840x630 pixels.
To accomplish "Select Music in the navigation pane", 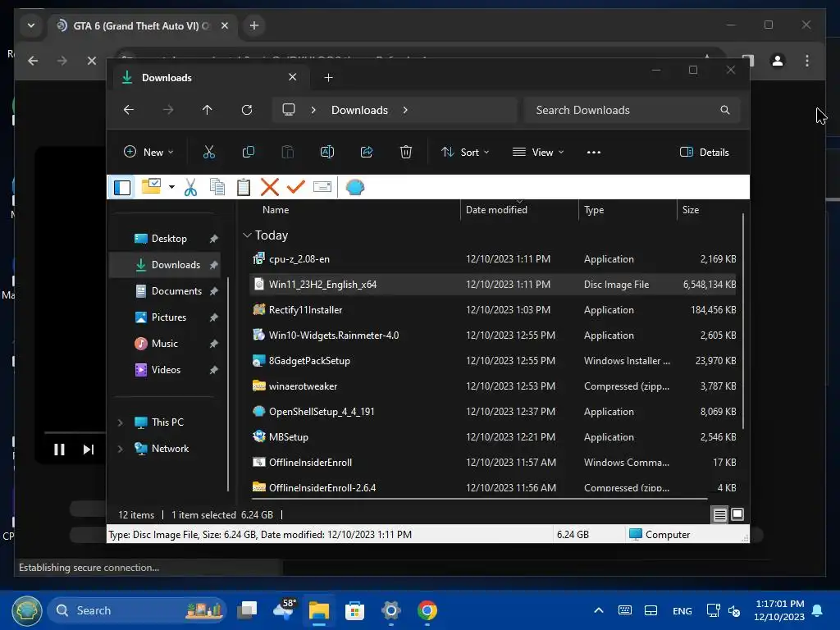I will coord(165,344).
